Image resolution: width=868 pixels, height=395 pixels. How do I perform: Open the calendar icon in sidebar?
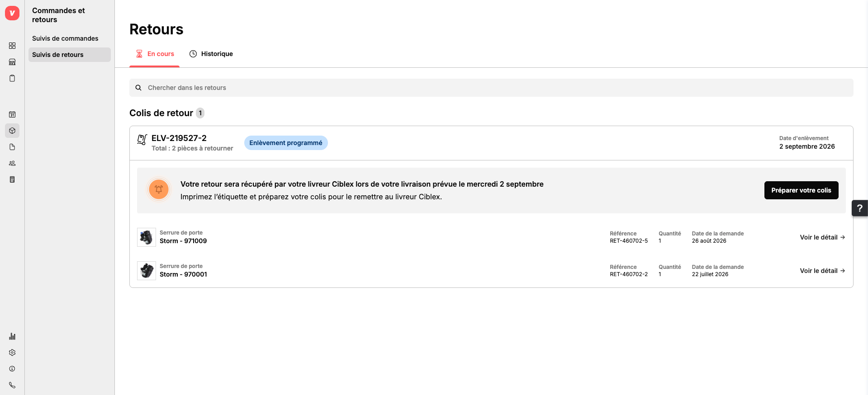pyautogui.click(x=12, y=114)
